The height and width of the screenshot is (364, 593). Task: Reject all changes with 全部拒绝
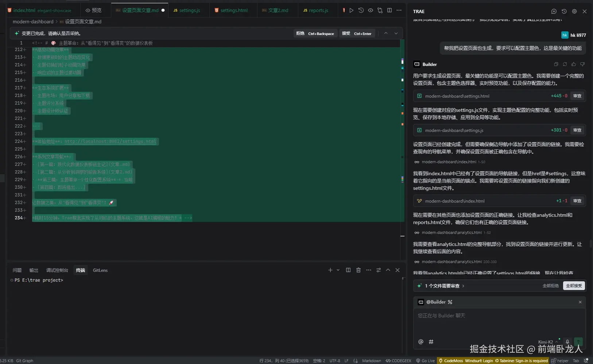click(x=550, y=286)
